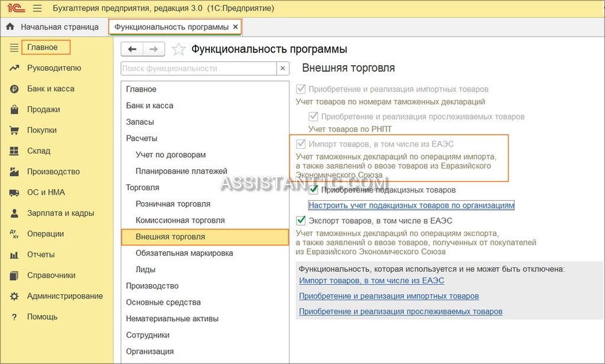Select Организация item
The image size is (605, 364).
coord(205,352)
